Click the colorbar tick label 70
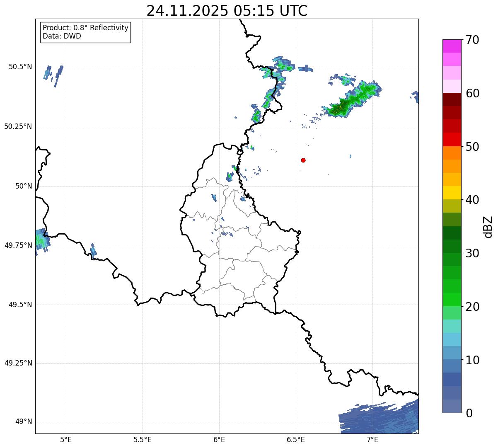This screenshot has height=448, width=498. (472, 40)
